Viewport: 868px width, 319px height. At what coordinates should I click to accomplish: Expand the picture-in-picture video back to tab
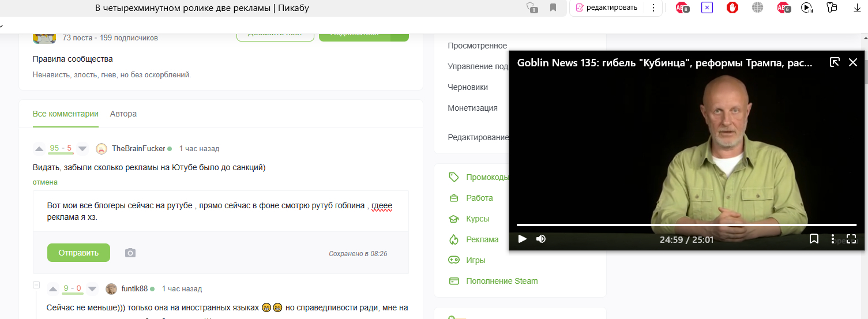click(x=834, y=62)
